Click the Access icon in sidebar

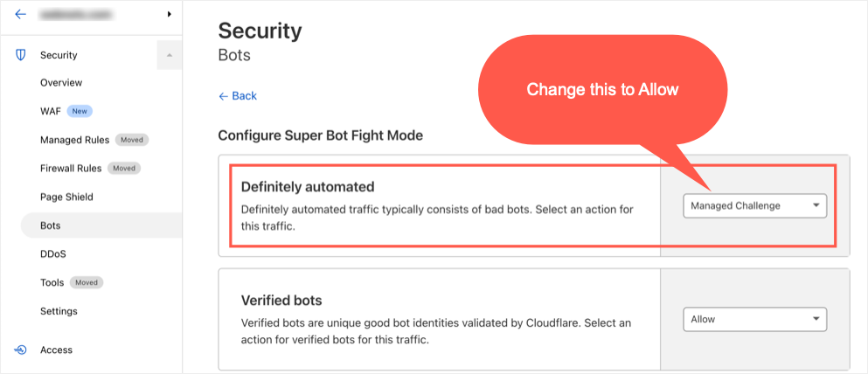click(x=21, y=350)
